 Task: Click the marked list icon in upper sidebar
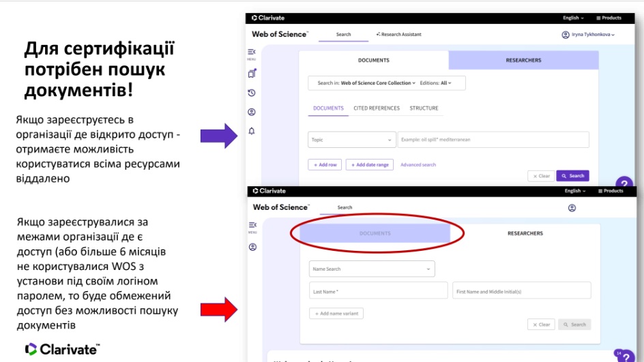tap(252, 74)
